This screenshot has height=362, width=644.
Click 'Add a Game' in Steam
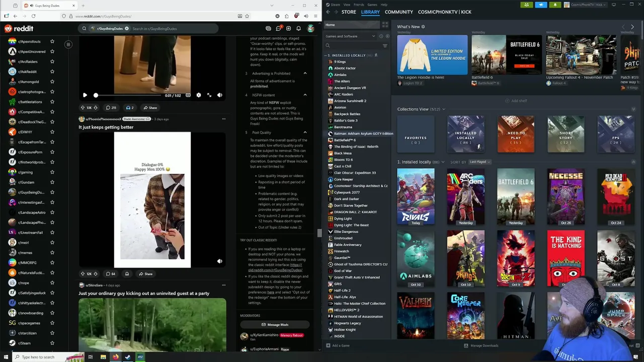[x=338, y=345]
